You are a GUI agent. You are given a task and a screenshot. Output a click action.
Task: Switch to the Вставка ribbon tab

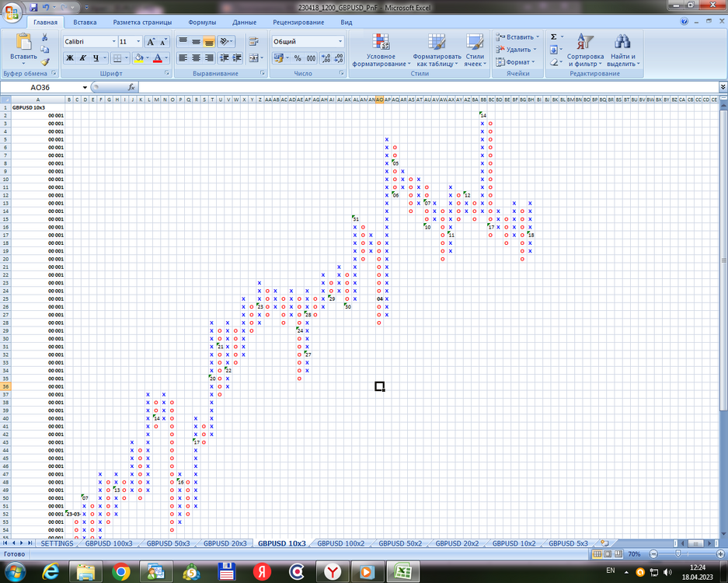[85, 23]
